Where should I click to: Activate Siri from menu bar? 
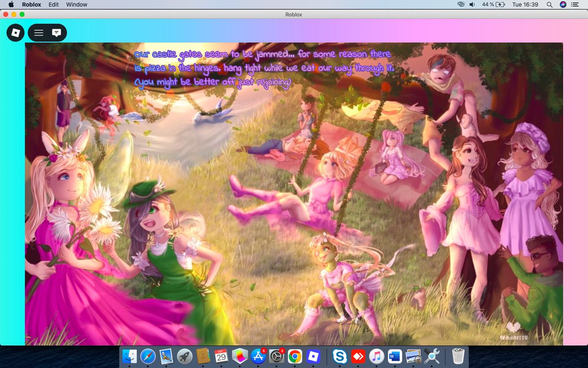[563, 4]
